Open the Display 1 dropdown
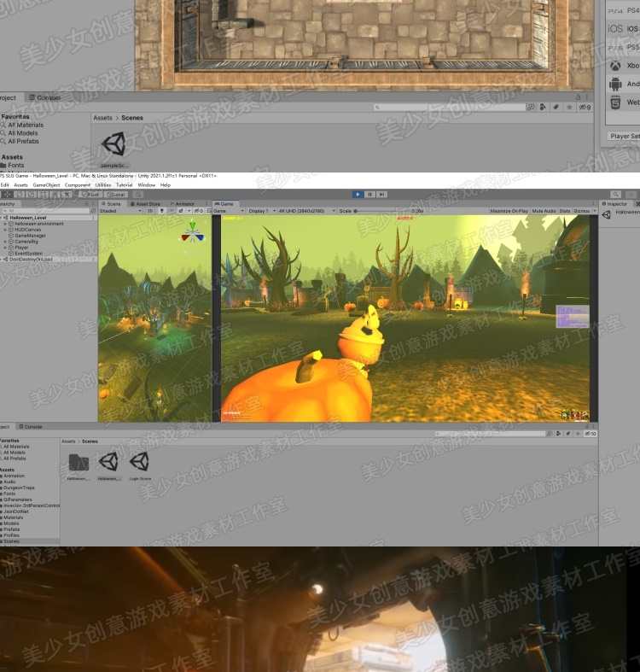640x672 pixels. click(x=262, y=211)
